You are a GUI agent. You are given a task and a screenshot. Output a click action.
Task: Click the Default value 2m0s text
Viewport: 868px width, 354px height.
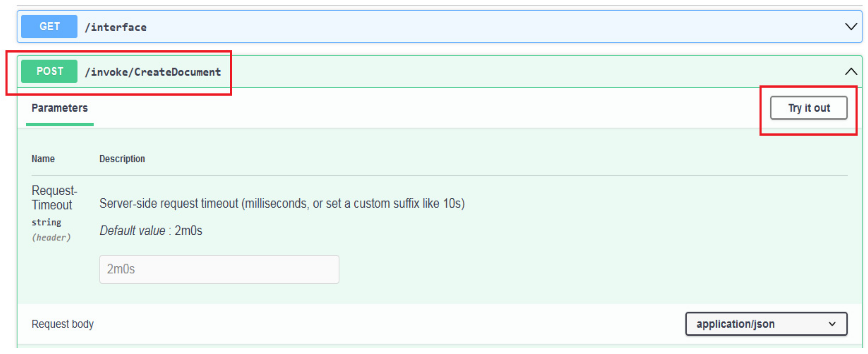pyautogui.click(x=151, y=230)
